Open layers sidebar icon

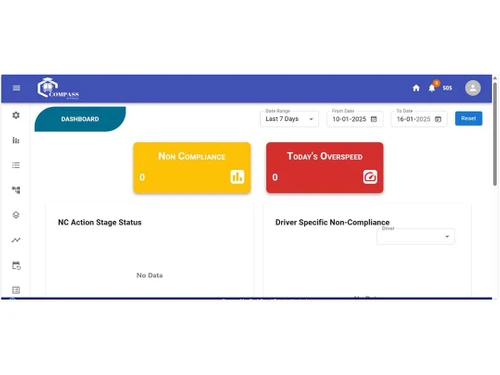16,215
